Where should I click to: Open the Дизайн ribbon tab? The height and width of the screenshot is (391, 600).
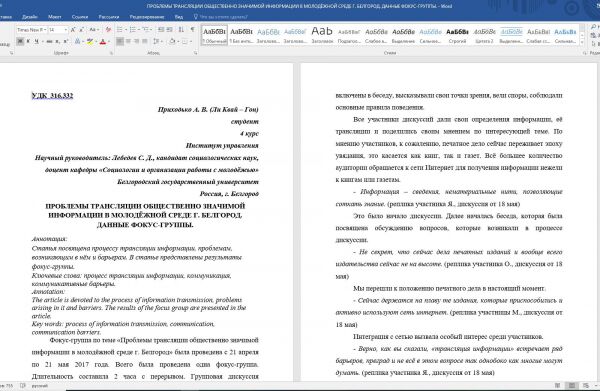(29, 17)
